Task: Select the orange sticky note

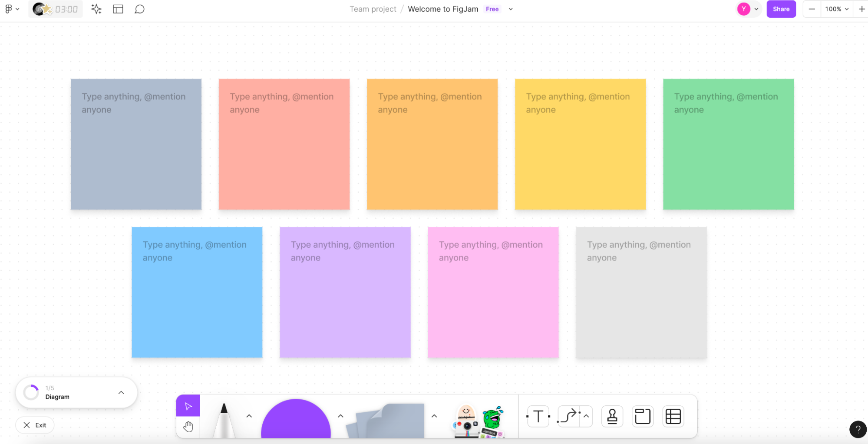Action: pyautogui.click(x=432, y=144)
